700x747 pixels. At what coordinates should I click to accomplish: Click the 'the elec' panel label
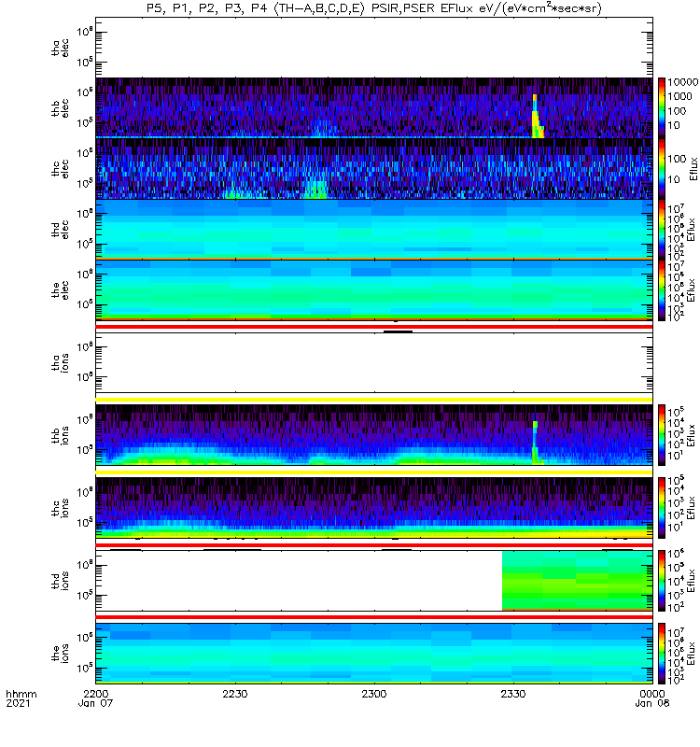pos(60,290)
